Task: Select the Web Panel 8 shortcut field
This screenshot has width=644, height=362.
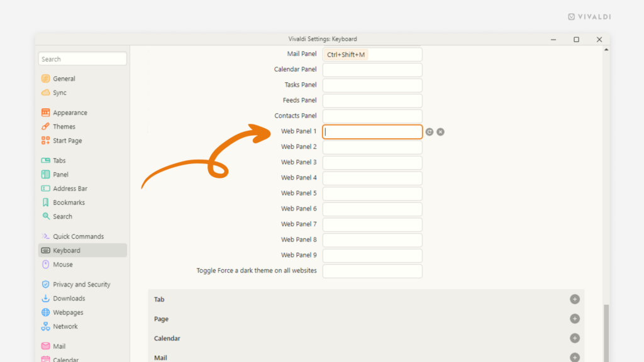Action: (372, 240)
